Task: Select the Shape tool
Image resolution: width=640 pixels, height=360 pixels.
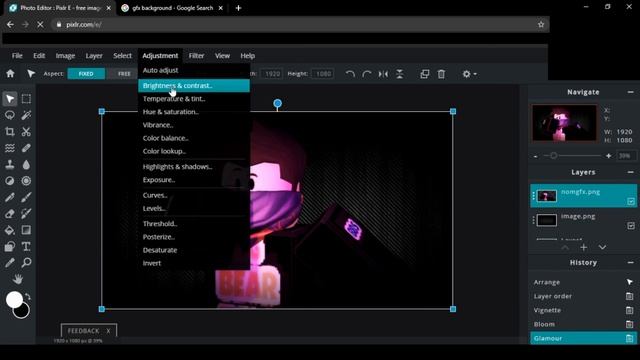Action: [x=10, y=247]
